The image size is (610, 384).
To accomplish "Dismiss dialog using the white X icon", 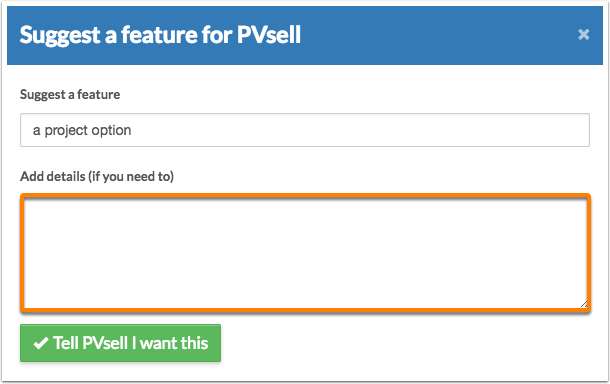I will (583, 35).
